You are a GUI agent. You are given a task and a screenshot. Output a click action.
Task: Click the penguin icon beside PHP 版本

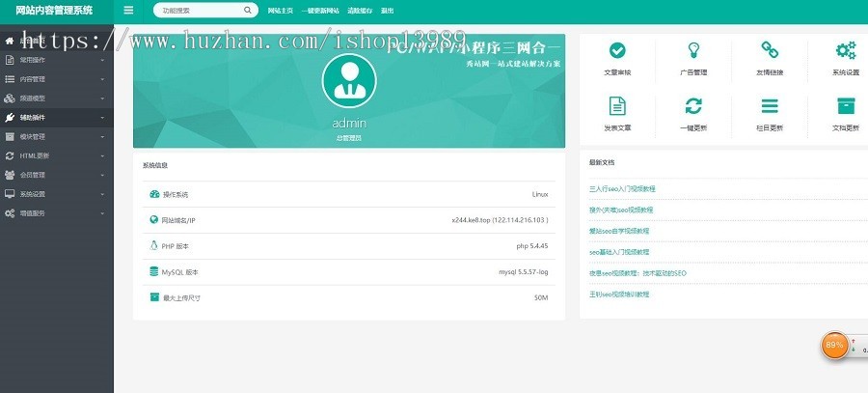point(154,245)
